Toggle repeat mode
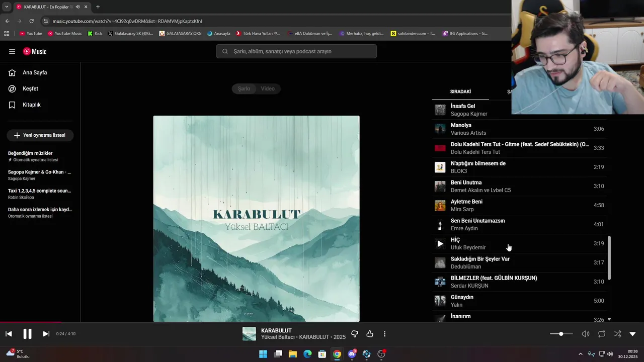Image resolution: width=644 pixels, height=362 pixels. click(x=601, y=334)
